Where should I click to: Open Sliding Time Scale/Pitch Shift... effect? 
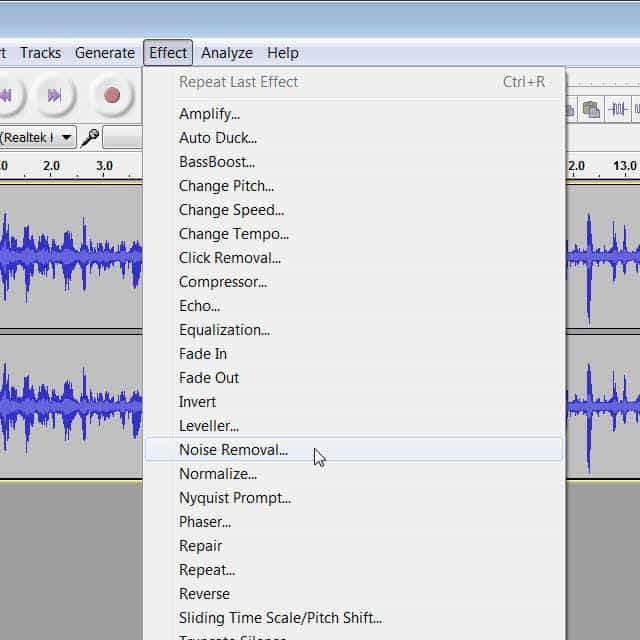pyautogui.click(x=353, y=618)
